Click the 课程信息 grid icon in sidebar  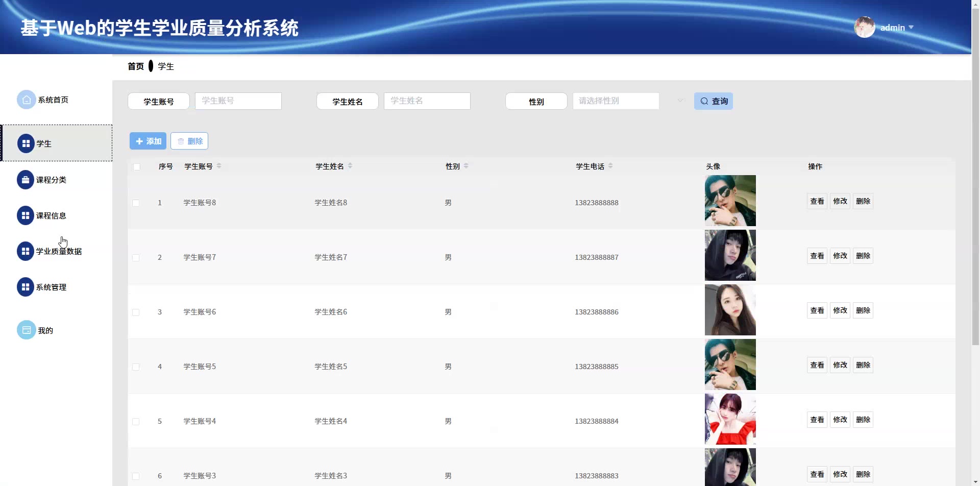[25, 215]
